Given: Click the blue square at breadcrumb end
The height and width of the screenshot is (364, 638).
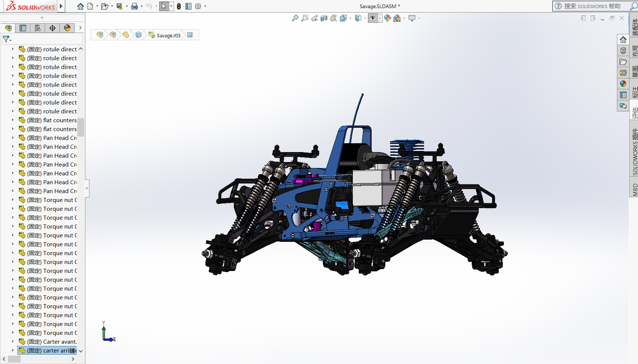Looking at the screenshot, I should (x=190, y=35).
